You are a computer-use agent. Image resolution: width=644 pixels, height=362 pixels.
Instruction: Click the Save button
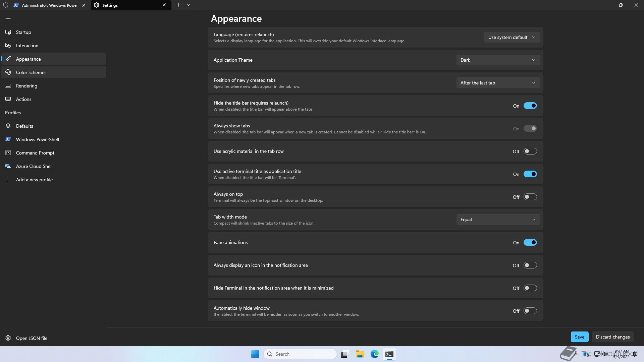click(579, 337)
